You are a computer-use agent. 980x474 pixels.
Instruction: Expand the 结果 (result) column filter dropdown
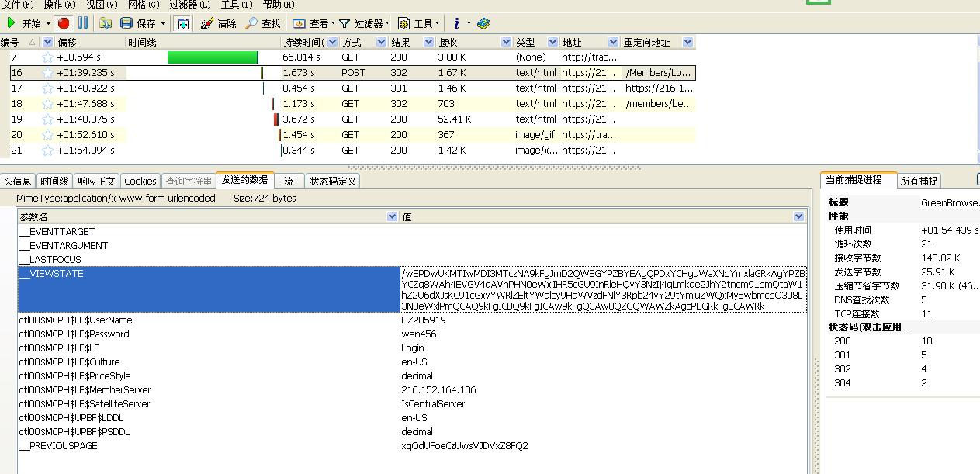pyautogui.click(x=427, y=42)
